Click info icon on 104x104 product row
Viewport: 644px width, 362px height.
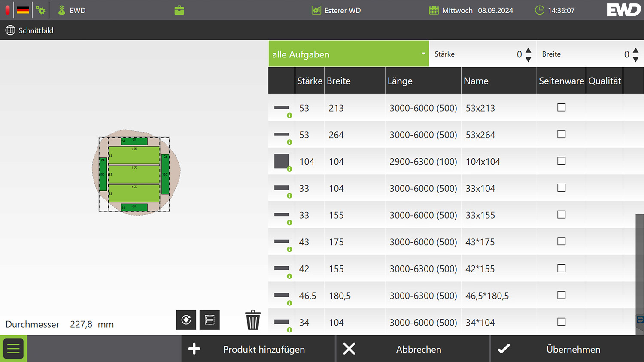point(289,169)
